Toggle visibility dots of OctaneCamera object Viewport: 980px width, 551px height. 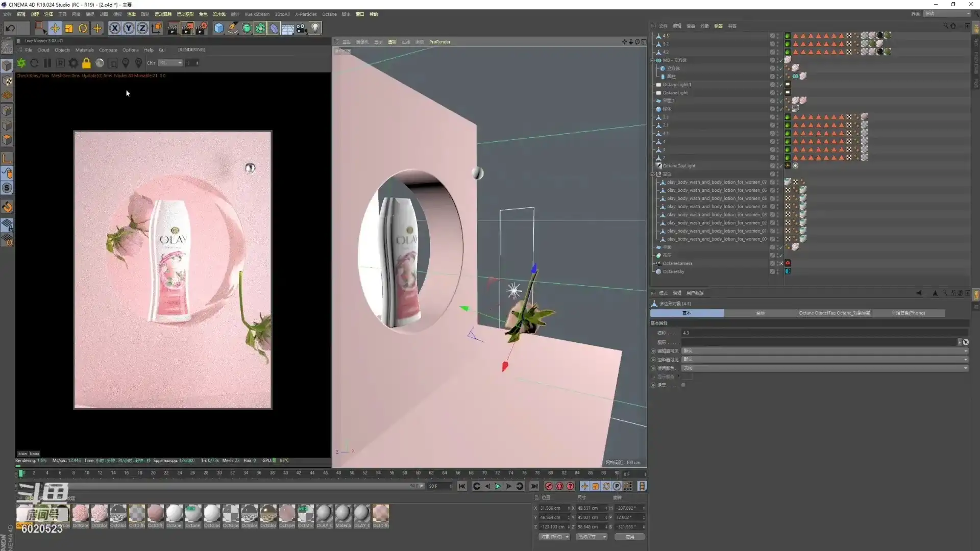tap(777, 264)
